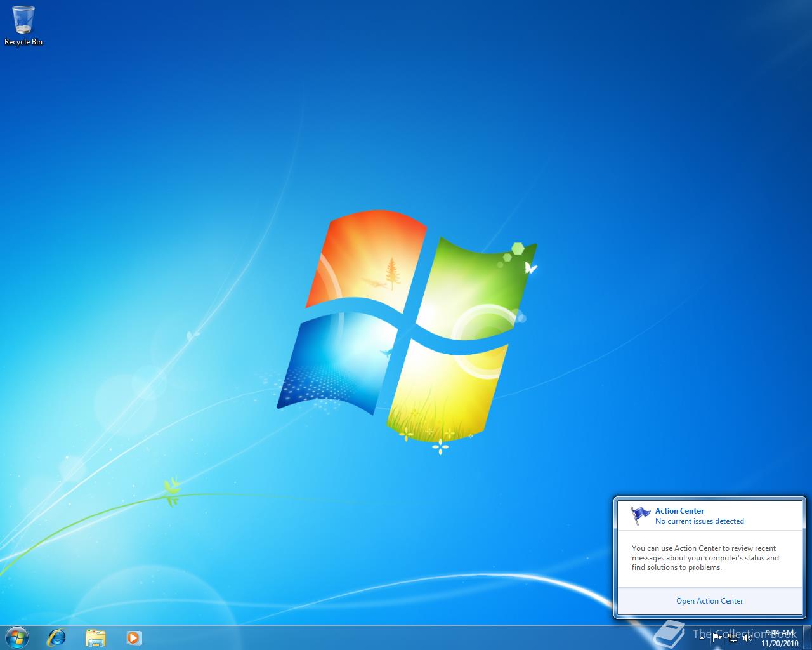Screen dimensions: 812x650
Task: Open the volume speaker tray icon
Action: 748,638
